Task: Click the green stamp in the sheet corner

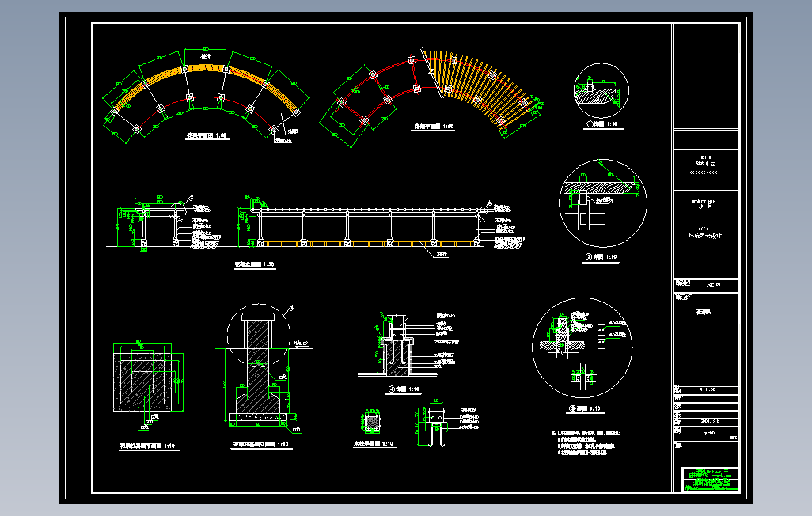Action: pyautogui.click(x=710, y=479)
